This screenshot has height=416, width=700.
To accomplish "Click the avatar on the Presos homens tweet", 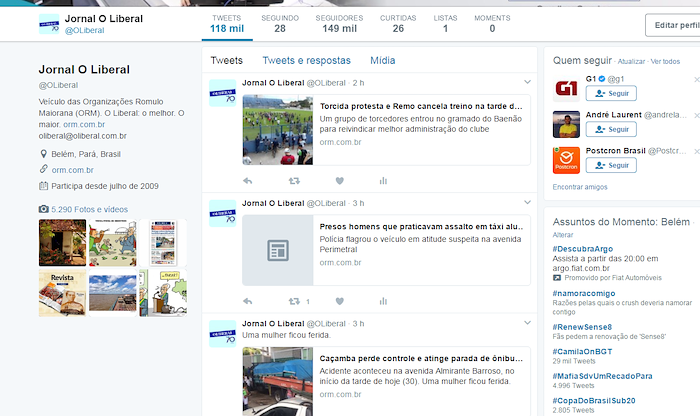I will (223, 213).
